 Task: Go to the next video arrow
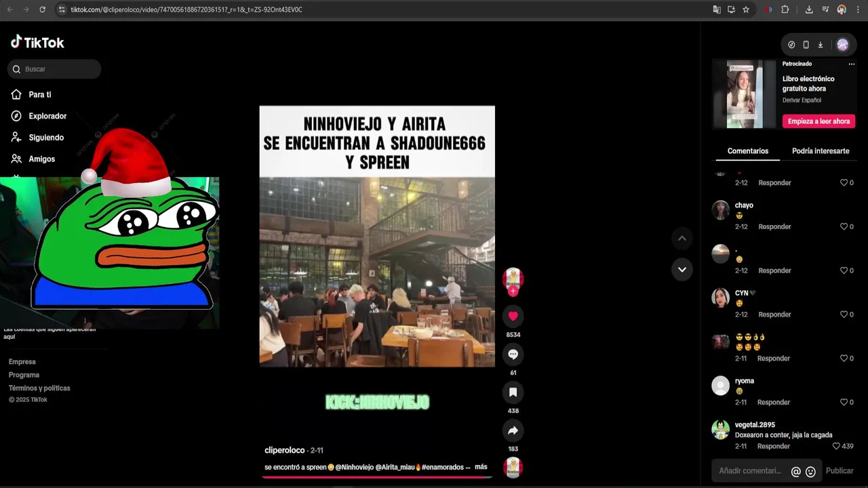point(682,269)
